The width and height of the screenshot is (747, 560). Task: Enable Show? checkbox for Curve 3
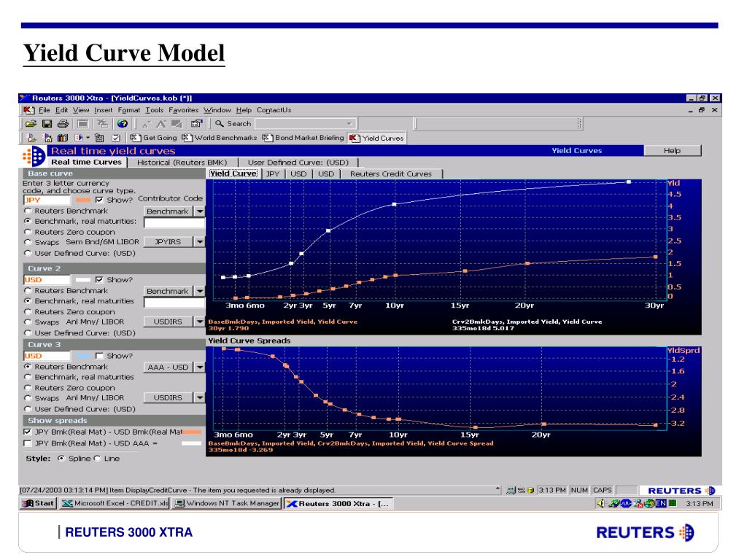pos(99,356)
